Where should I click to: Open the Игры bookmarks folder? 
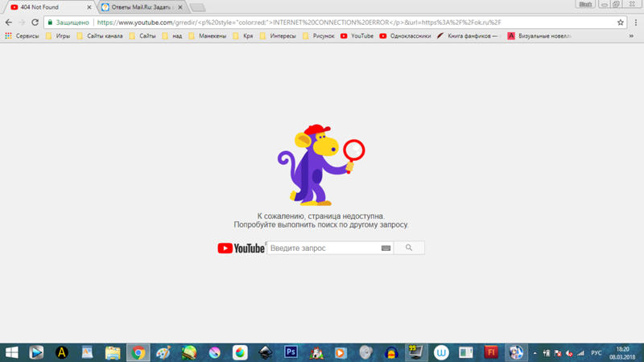pyautogui.click(x=58, y=36)
